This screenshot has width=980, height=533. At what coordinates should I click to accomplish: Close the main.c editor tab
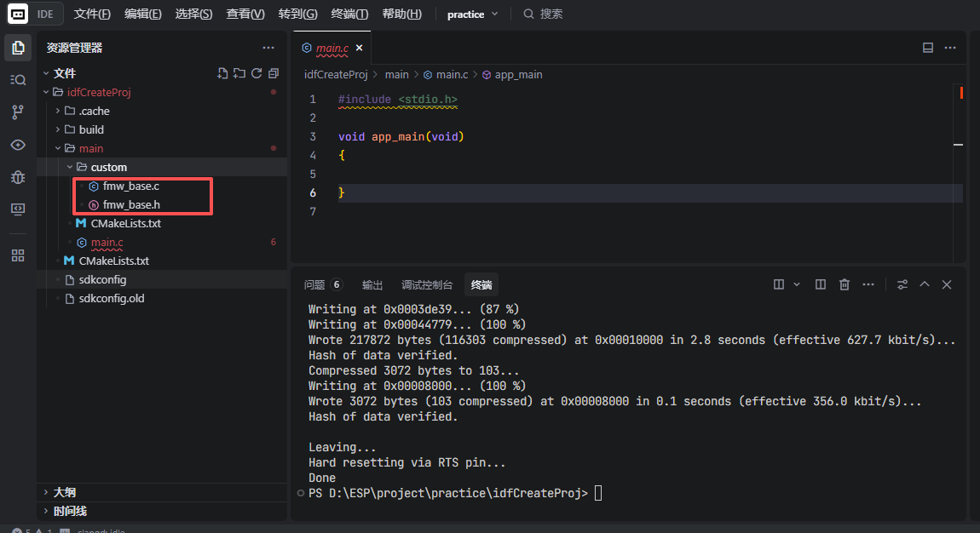[360, 48]
